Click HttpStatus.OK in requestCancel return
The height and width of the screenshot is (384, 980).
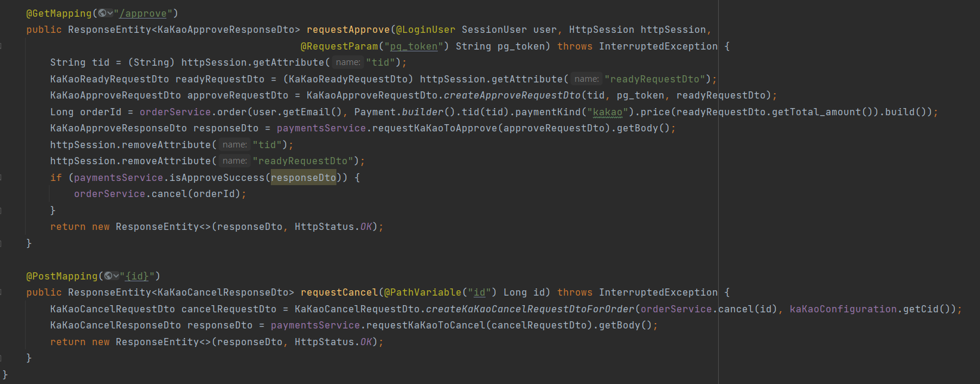(333, 342)
